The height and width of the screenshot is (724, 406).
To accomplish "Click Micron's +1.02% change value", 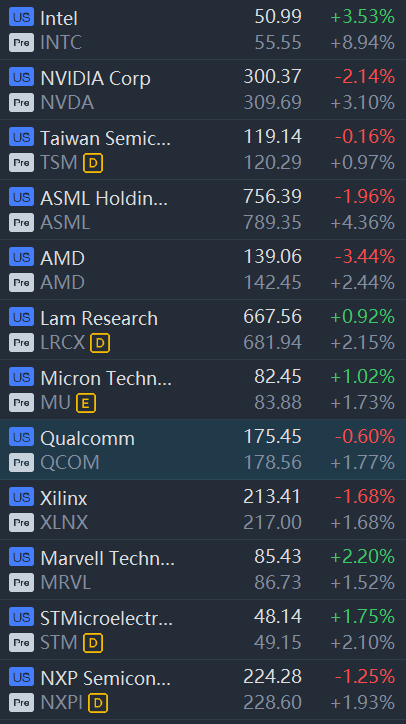I will [363, 377].
